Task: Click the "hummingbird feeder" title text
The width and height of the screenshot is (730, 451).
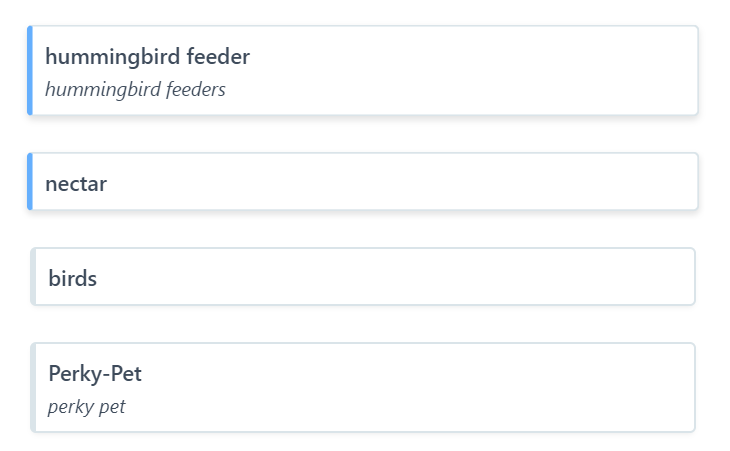Action: tap(147, 57)
